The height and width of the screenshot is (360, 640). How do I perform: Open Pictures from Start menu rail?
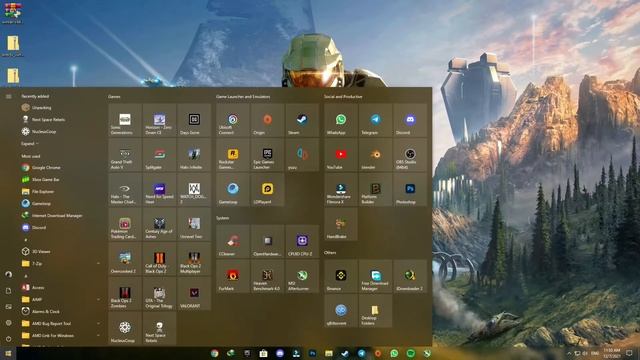click(x=9, y=307)
